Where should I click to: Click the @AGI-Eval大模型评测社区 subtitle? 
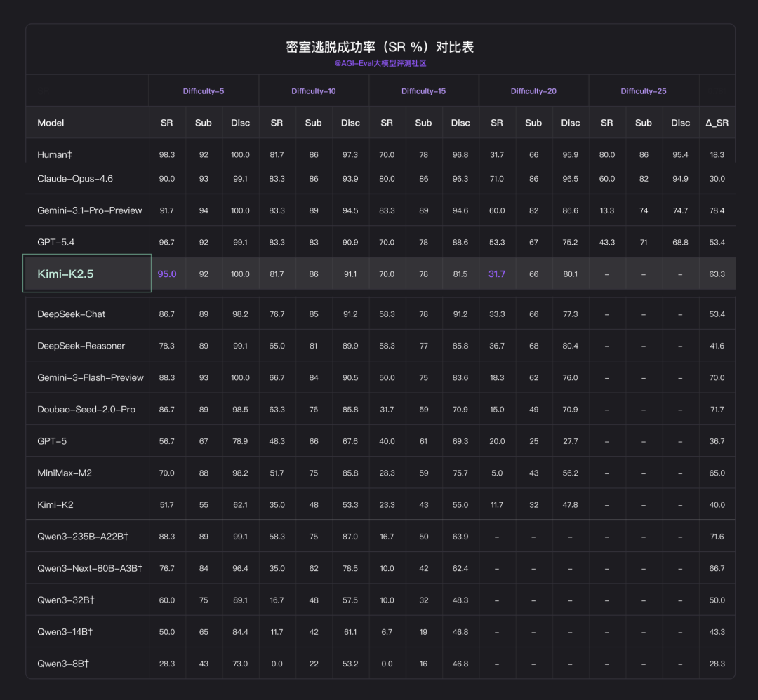380,63
